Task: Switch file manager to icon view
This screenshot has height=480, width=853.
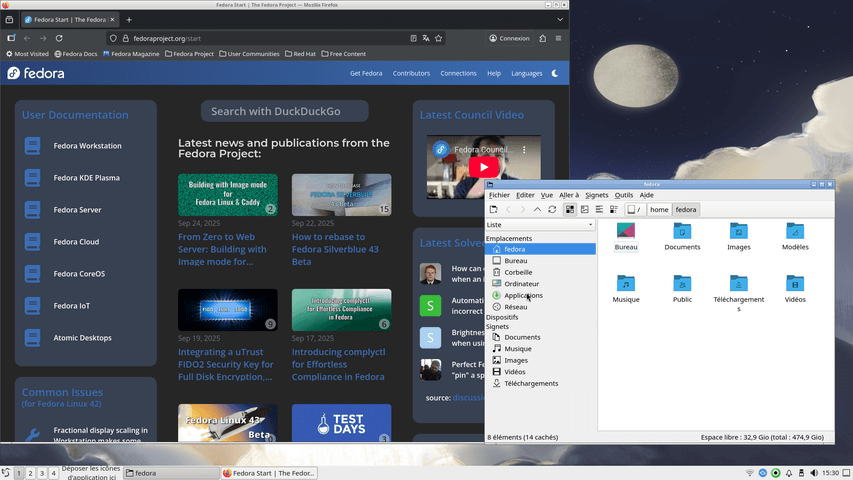Action: 570,210
